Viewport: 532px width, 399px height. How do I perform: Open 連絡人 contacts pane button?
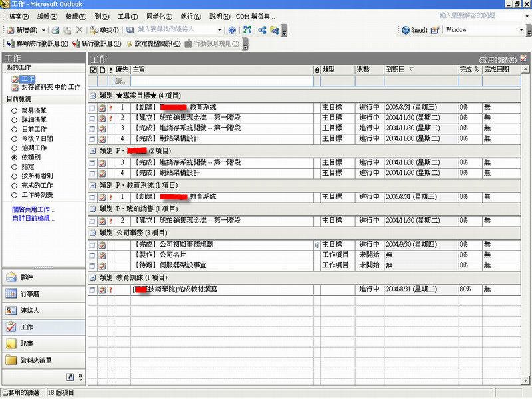[43, 311]
